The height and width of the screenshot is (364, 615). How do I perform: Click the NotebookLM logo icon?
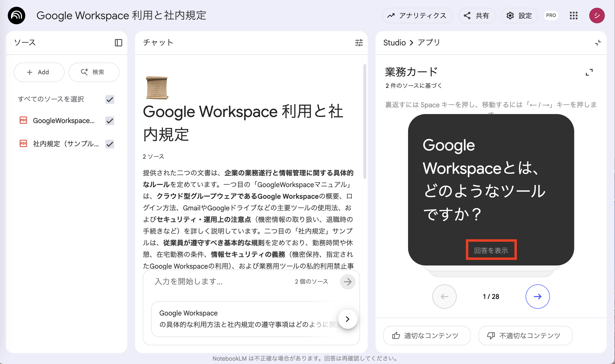coord(17,16)
